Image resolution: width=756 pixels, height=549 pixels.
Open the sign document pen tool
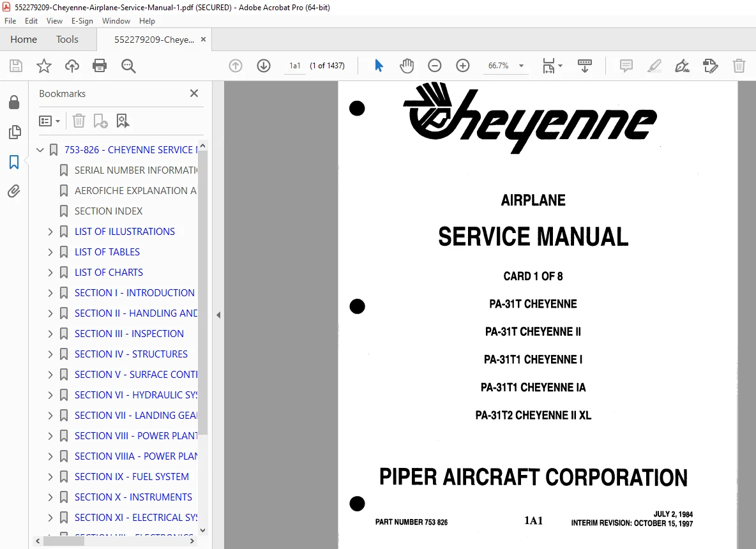682,66
